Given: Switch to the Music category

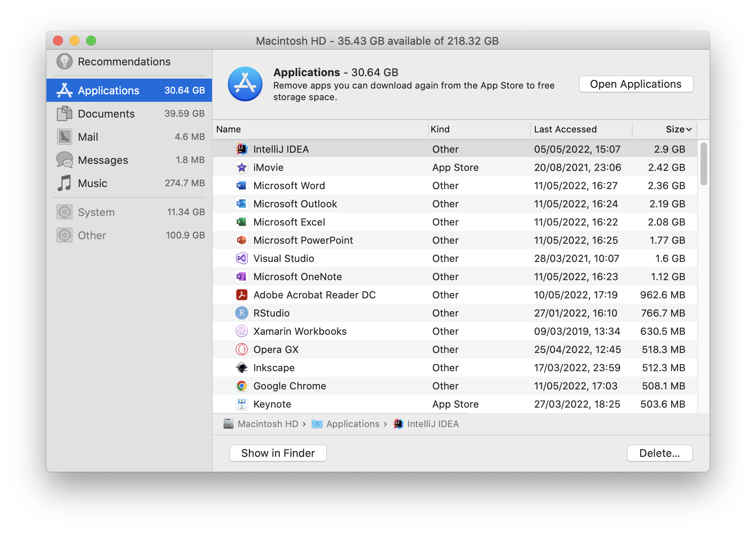Looking at the screenshot, I should click(x=129, y=183).
